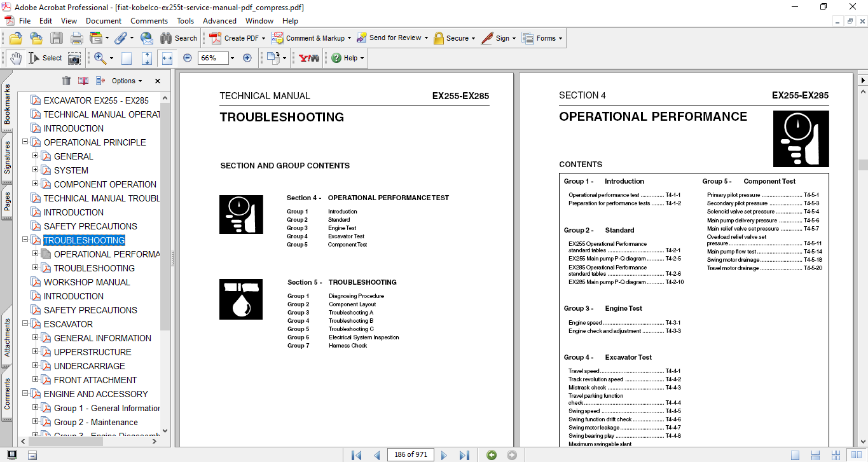Expand the OPERATIONAL PERFORMANCE bookmark
This screenshot has height=462, width=868.
(36, 254)
